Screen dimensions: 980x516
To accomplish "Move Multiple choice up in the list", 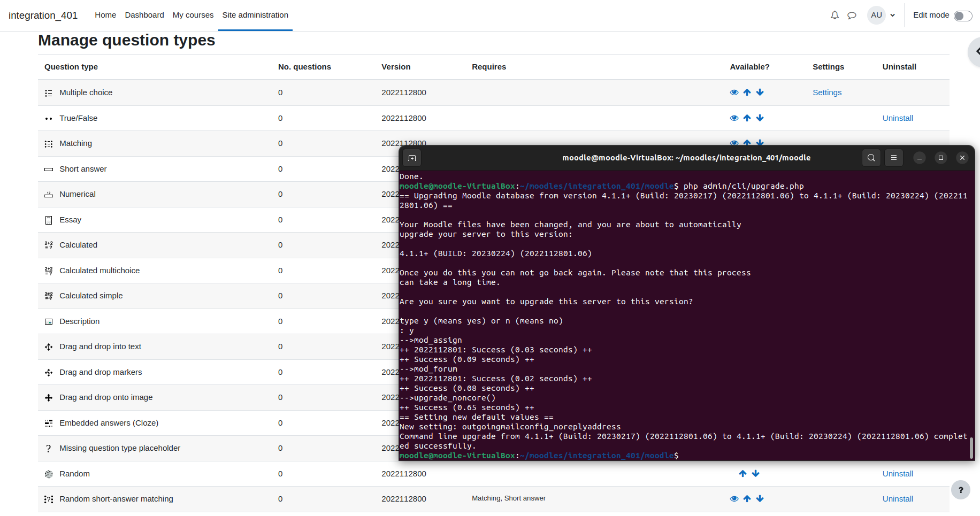I will [x=747, y=93].
